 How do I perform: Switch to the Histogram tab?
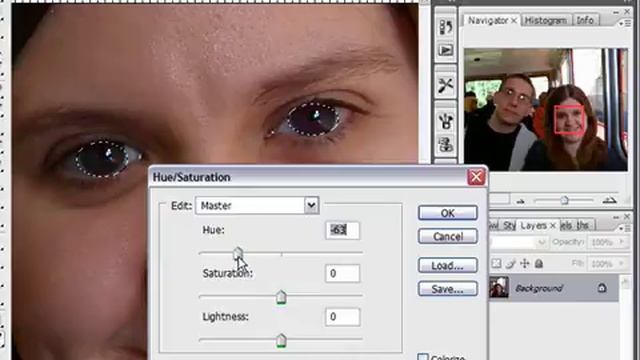click(x=545, y=20)
